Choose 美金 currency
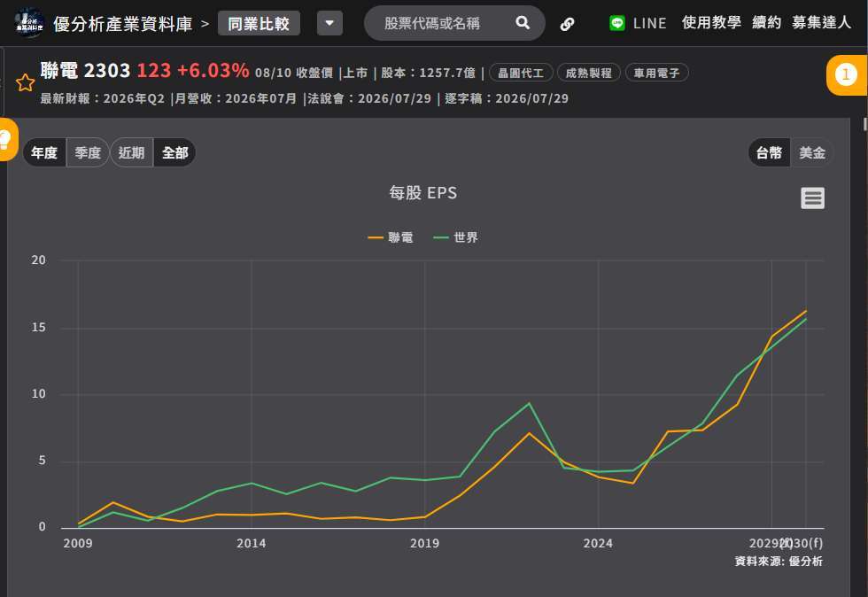Image resolution: width=868 pixels, height=597 pixels. pos(812,152)
